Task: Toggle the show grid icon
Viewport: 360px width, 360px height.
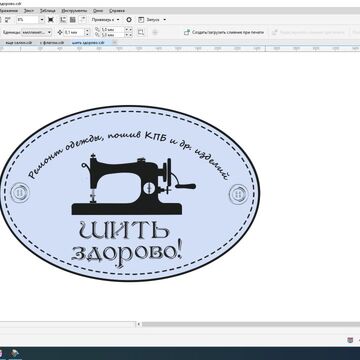Action: coord(72,20)
